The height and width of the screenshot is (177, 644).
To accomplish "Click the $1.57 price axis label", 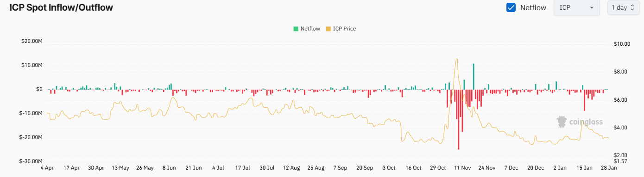I will click(x=620, y=161).
